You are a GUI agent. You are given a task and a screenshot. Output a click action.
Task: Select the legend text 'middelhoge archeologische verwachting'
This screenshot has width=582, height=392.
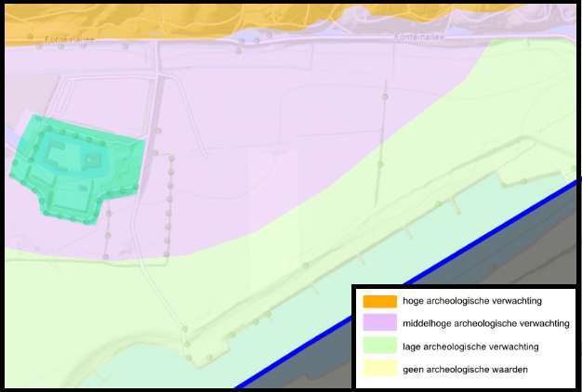tap(486, 324)
